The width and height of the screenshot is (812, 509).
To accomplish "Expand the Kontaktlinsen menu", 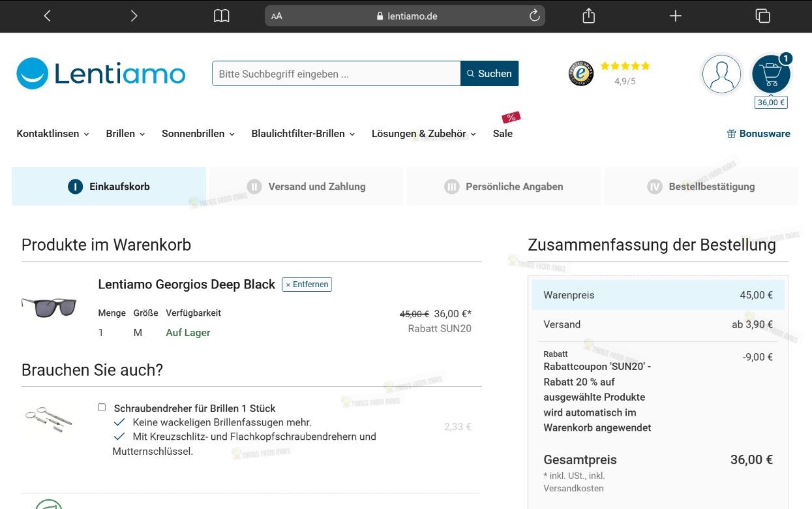I will (x=53, y=134).
